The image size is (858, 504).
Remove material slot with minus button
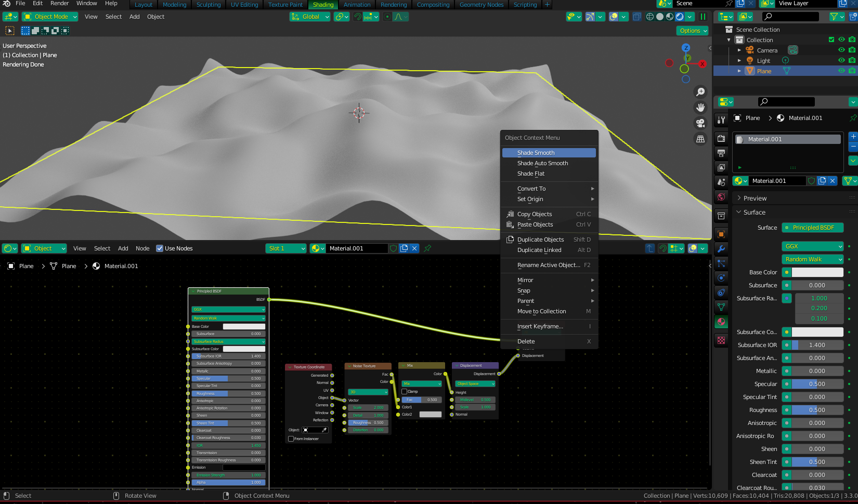(853, 147)
